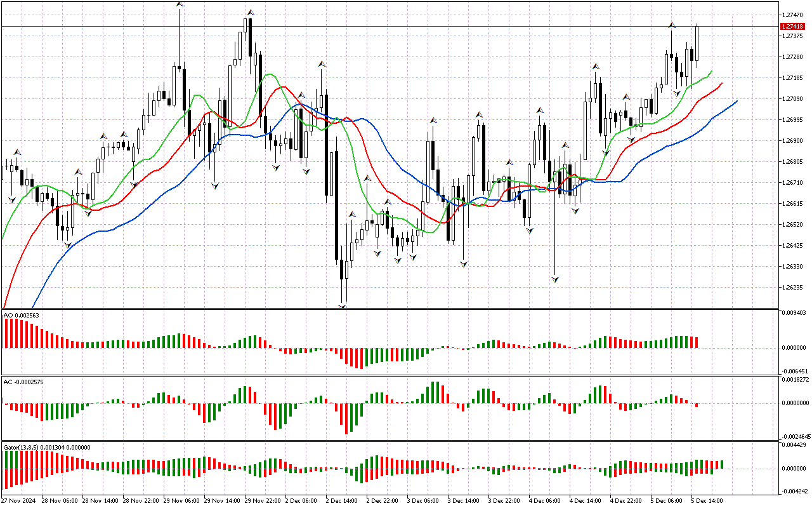Click the 2 Dec 22:00 time label
The image size is (812, 508).
click(383, 501)
